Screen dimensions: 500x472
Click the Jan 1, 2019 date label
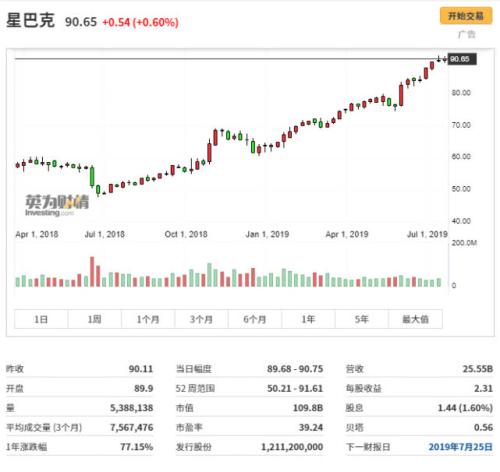[x=267, y=234]
